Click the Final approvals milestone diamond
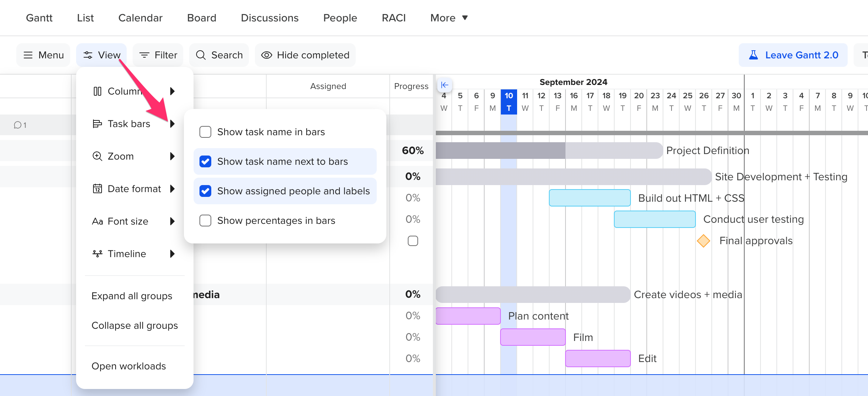 click(703, 240)
